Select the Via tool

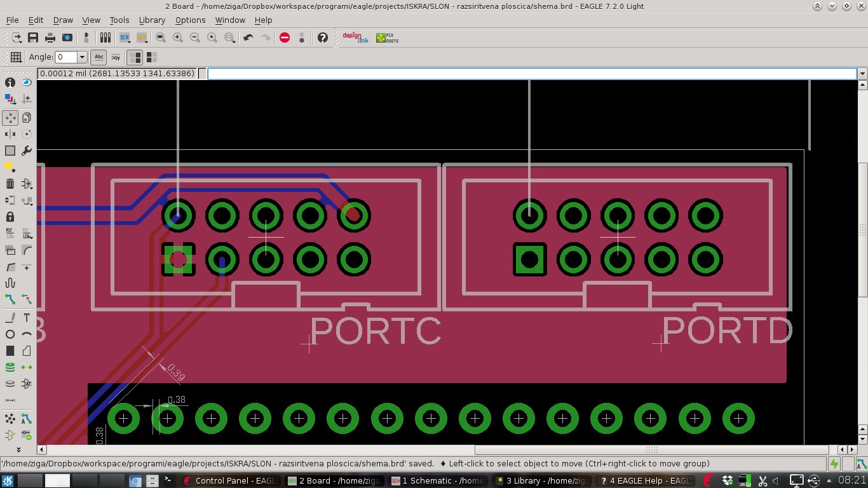(x=10, y=367)
